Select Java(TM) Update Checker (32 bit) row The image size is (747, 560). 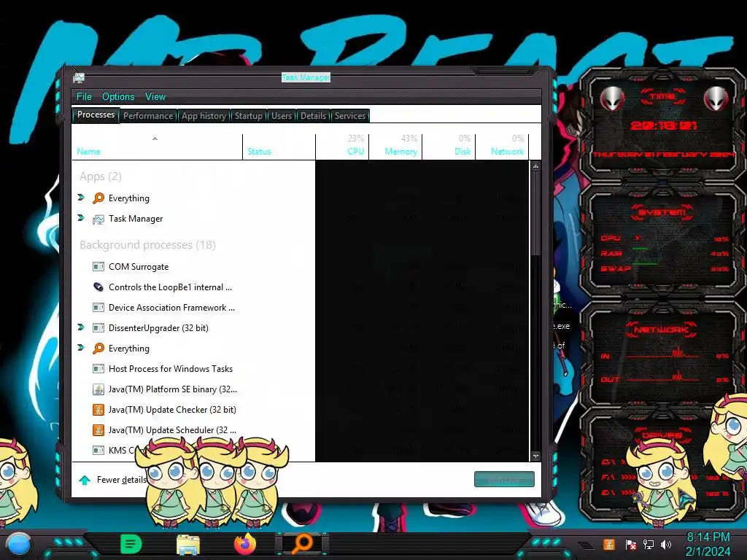click(301, 410)
